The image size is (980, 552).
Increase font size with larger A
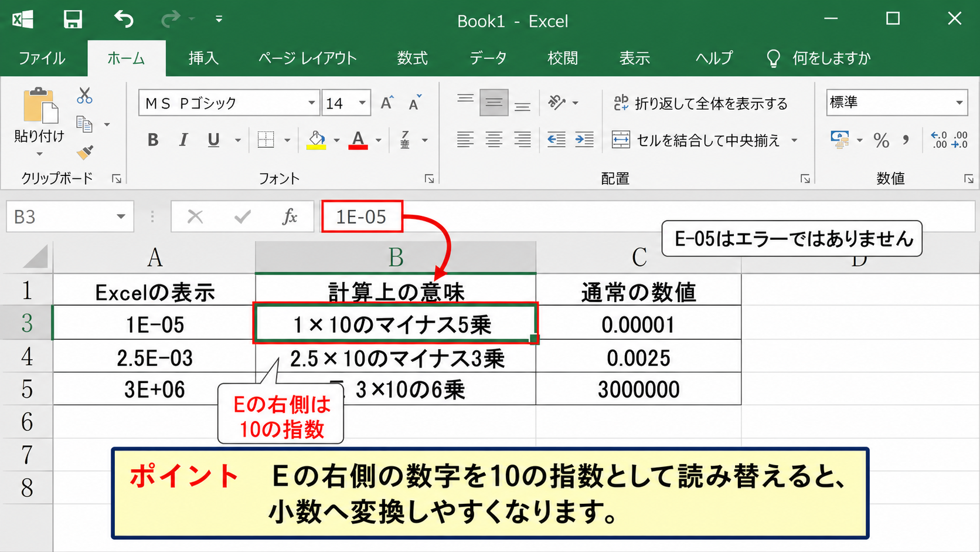tap(387, 103)
